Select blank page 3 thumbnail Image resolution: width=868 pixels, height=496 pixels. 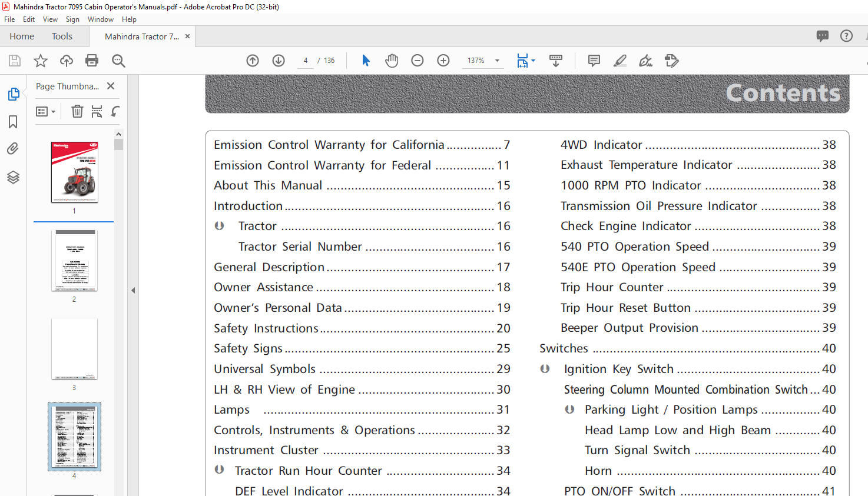[74, 349]
